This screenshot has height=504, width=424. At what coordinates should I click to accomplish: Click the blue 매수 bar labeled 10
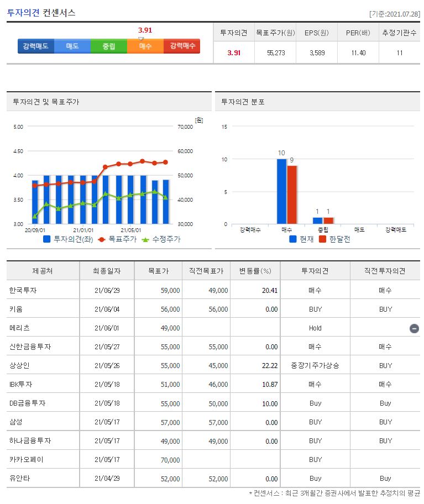pyautogui.click(x=281, y=191)
